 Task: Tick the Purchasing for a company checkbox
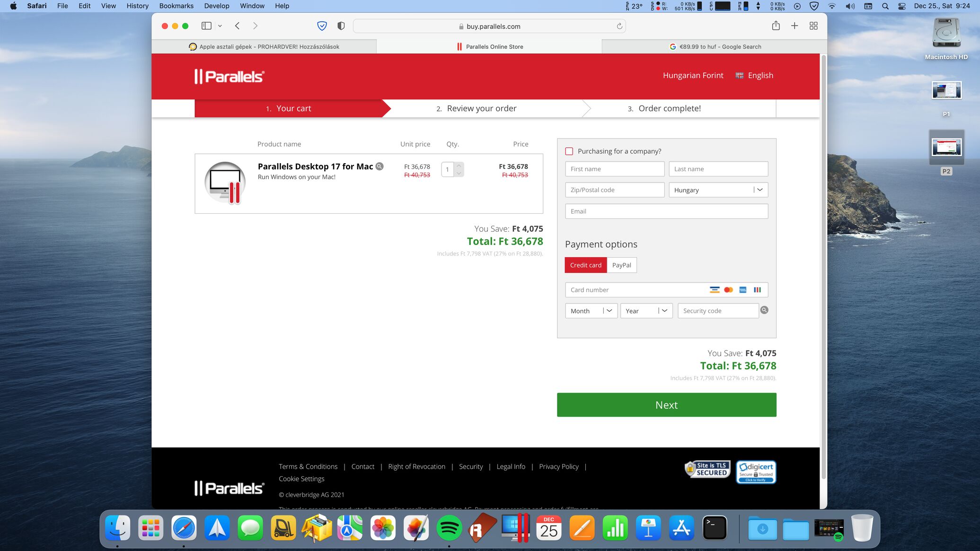(x=569, y=151)
